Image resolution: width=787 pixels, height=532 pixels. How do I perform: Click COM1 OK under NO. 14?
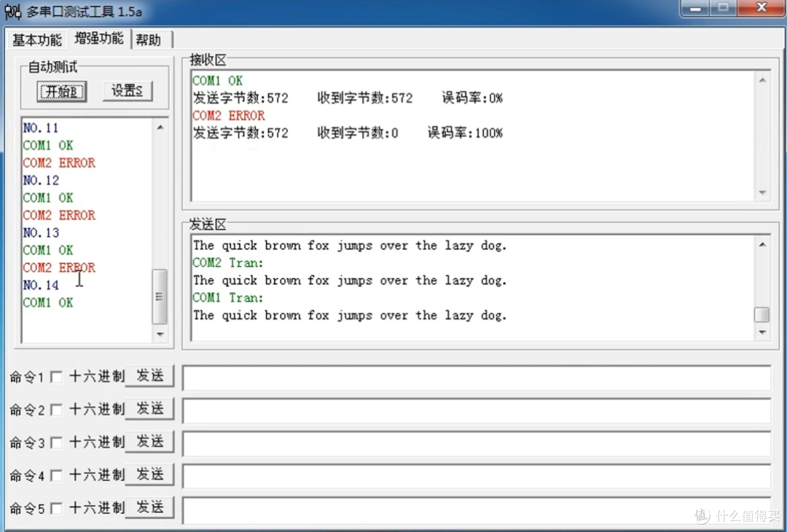[47, 302]
